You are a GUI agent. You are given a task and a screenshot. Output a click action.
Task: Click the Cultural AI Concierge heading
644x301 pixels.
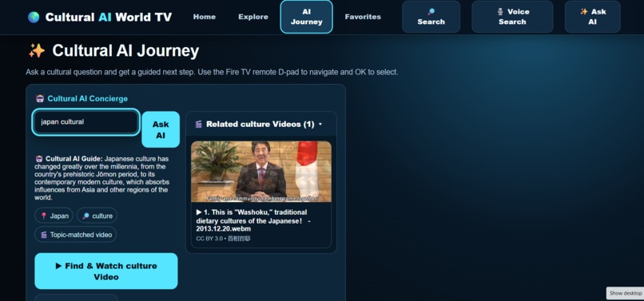click(87, 98)
